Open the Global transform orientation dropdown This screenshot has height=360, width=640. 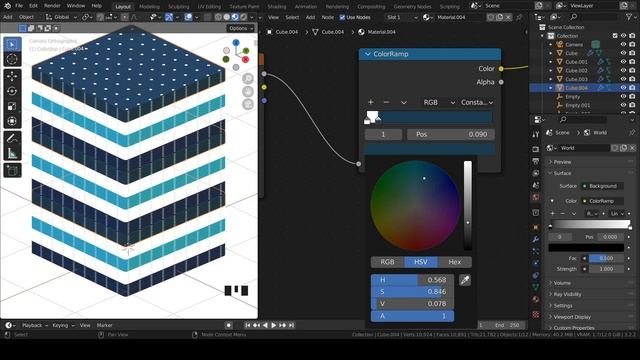point(61,17)
